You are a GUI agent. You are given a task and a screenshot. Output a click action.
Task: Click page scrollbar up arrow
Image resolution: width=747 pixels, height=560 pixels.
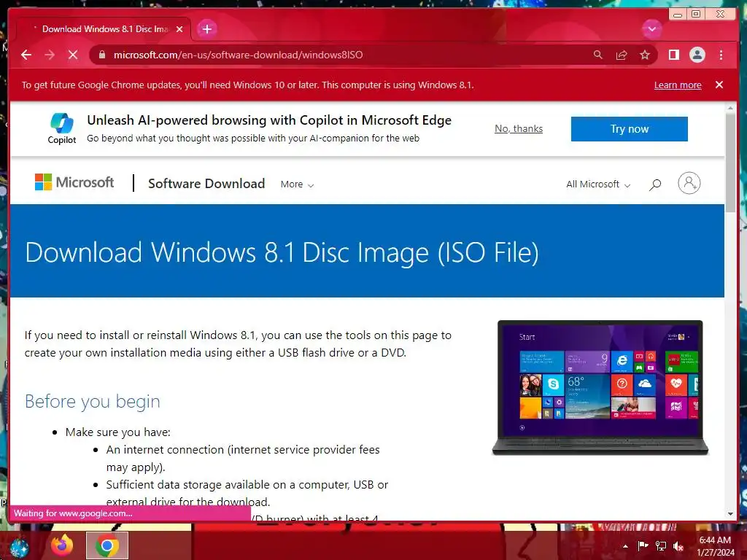click(x=730, y=109)
